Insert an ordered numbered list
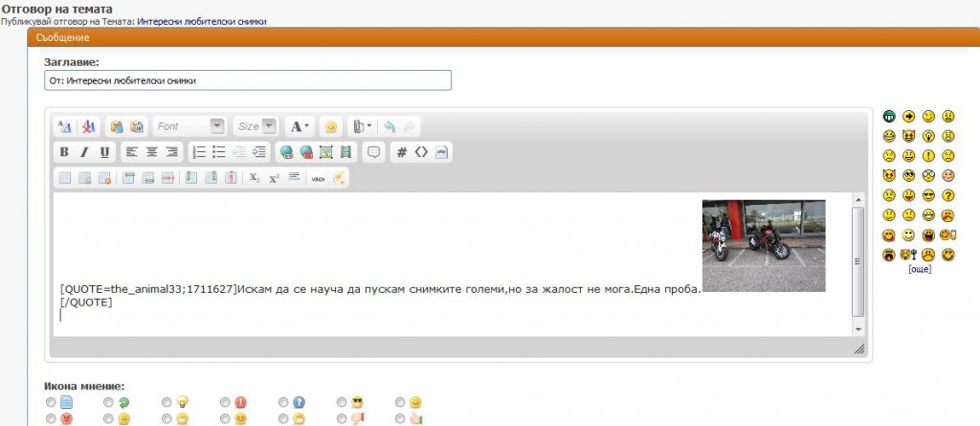 click(x=199, y=151)
